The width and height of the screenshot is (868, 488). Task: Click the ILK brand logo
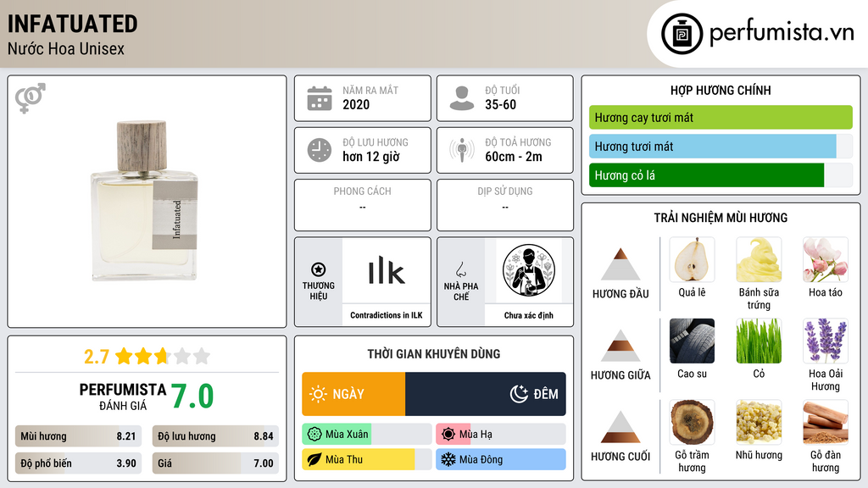point(387,270)
